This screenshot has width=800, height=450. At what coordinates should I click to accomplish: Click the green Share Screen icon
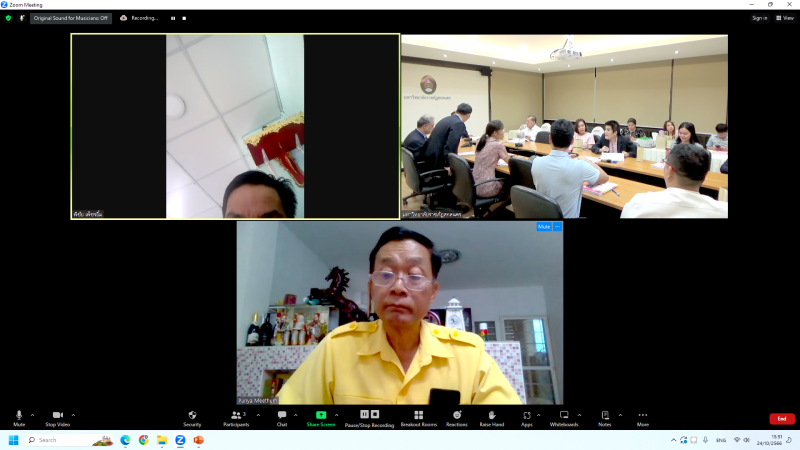[x=321, y=415]
